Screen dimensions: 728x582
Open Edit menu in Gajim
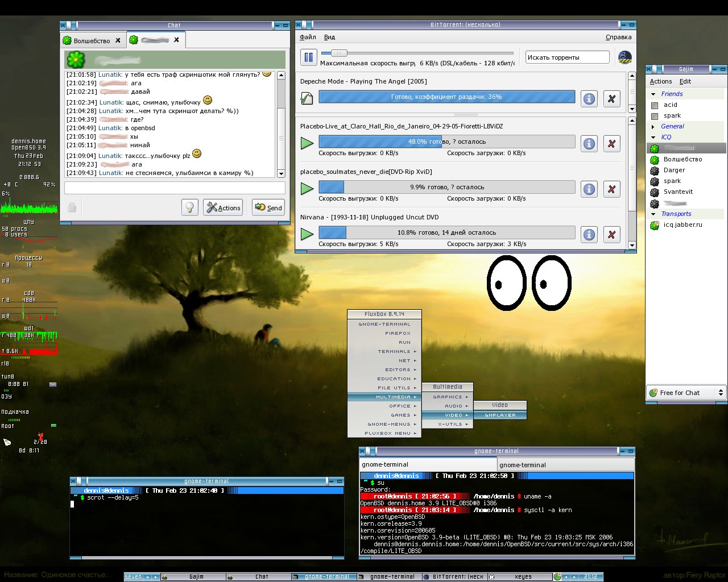(685, 81)
